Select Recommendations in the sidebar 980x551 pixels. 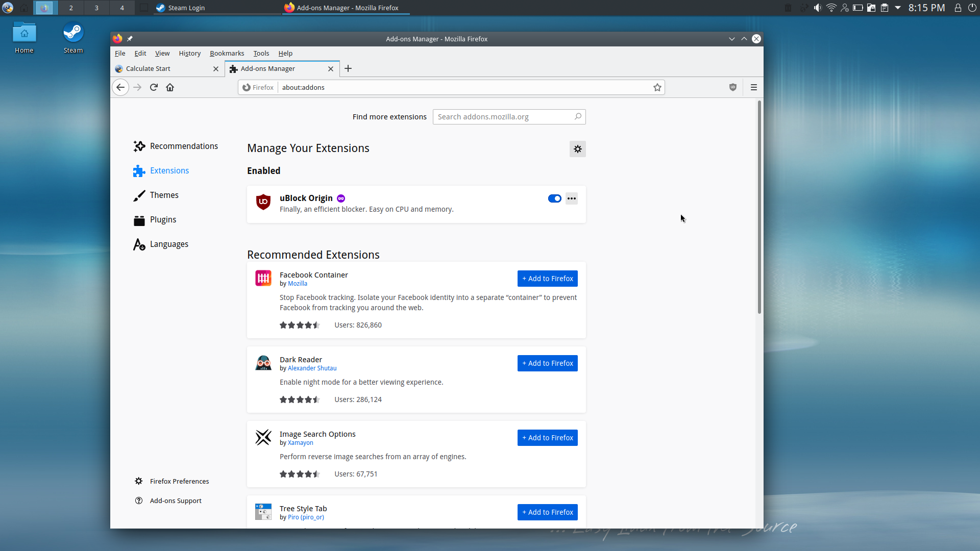(x=176, y=146)
